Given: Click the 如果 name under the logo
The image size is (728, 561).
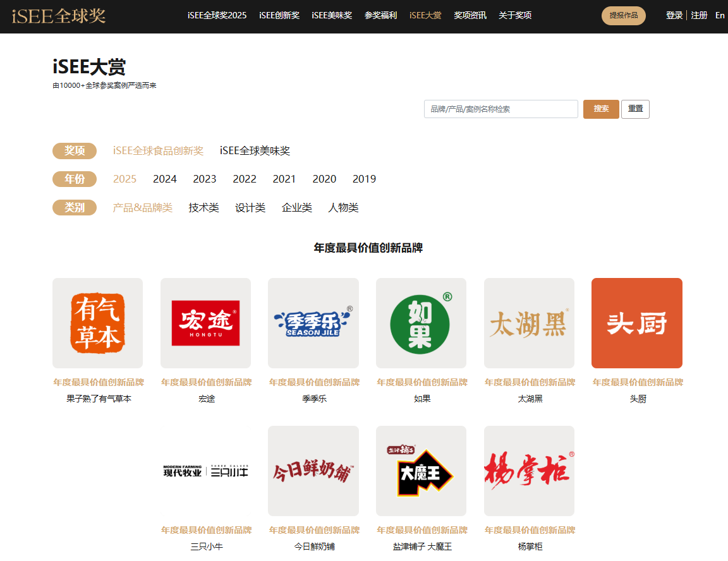Looking at the screenshot, I should [422, 399].
